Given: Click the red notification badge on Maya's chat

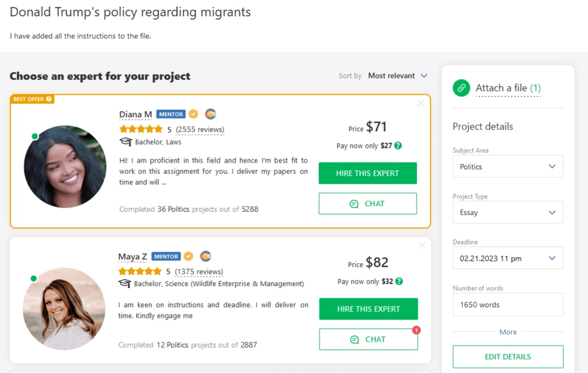Looking at the screenshot, I should click(x=416, y=331).
